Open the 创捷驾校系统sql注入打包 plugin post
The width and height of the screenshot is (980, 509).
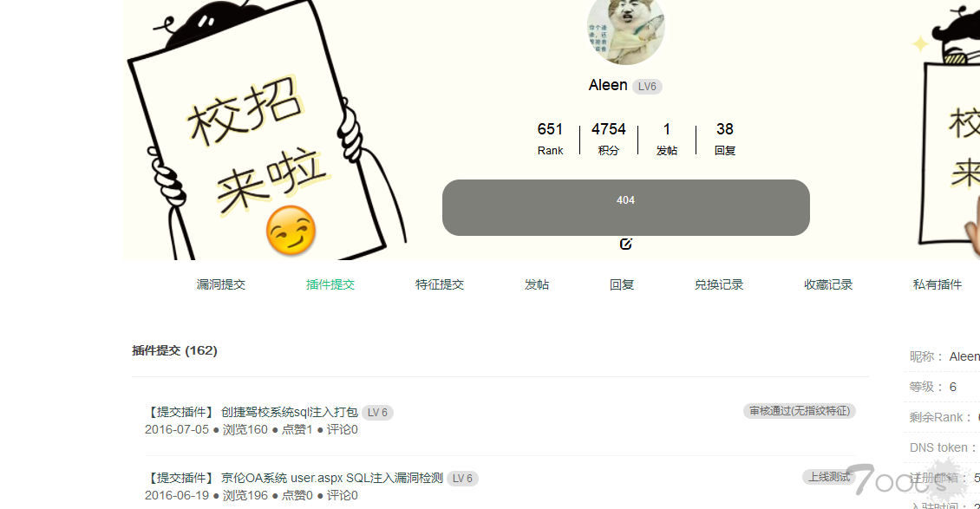pyautogui.click(x=290, y=412)
